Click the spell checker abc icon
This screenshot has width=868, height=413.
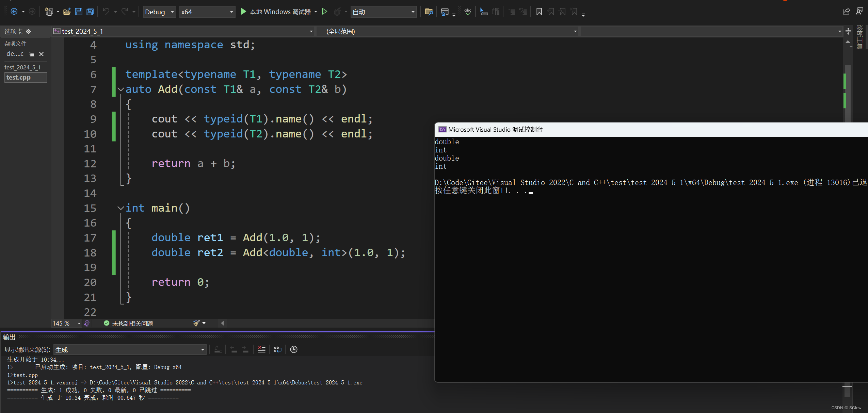pyautogui.click(x=468, y=12)
